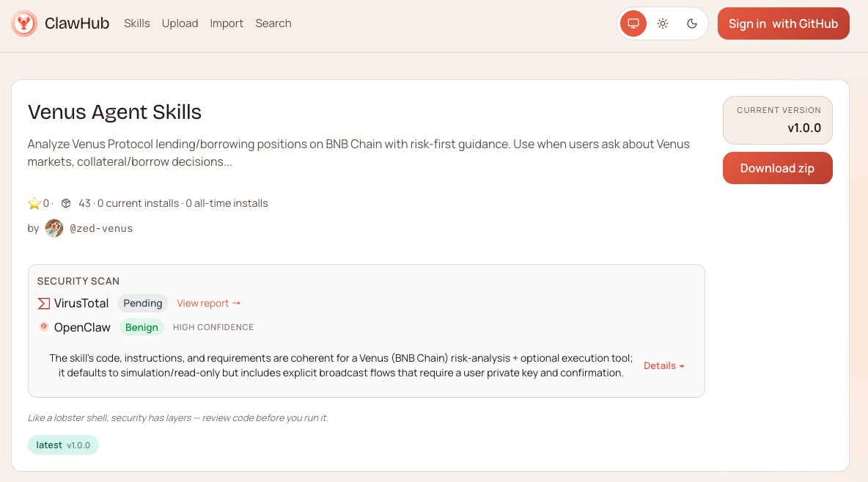Switch to light theme sun icon
Image resolution: width=868 pixels, height=482 pixels.
point(663,23)
